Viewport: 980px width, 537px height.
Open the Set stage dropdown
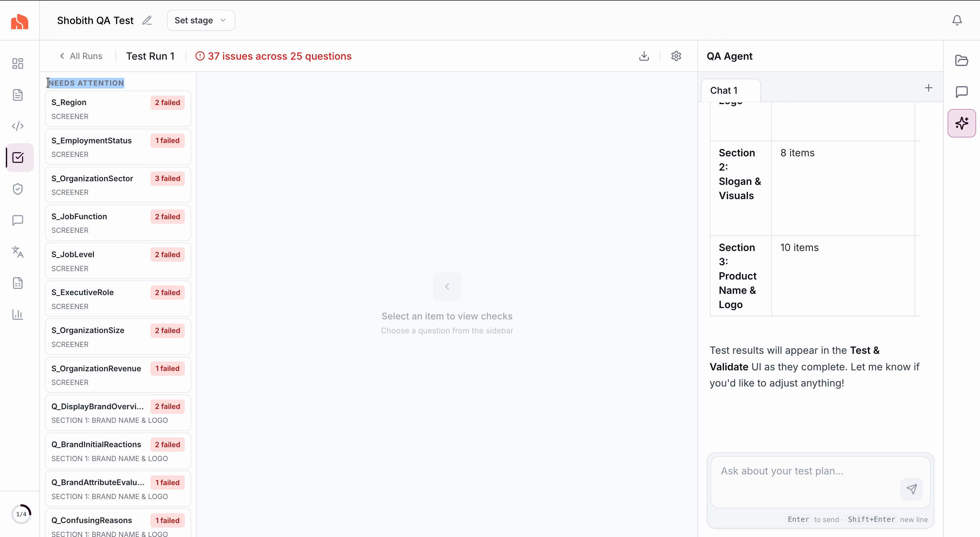click(201, 20)
